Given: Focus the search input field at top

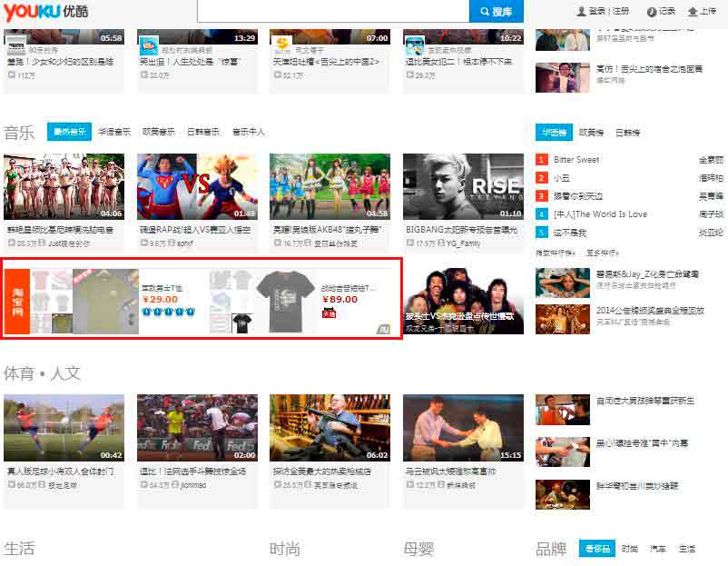Looking at the screenshot, I should [x=333, y=11].
